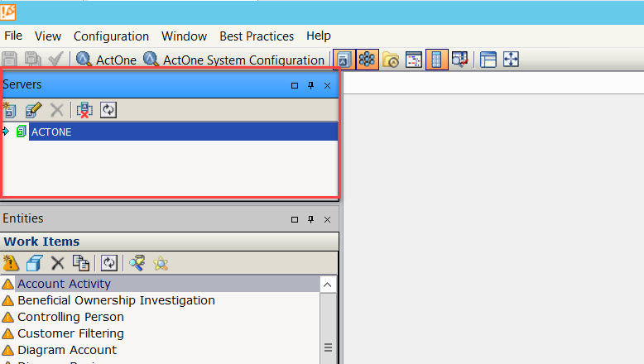Click the diagram window toolbar icon
This screenshot has height=364, width=644.
pyautogui.click(x=414, y=60)
